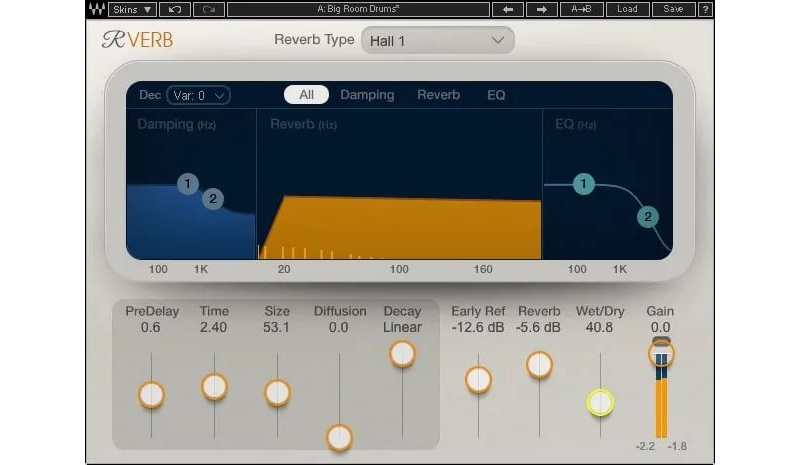800x465 pixels.
Task: Select EQ node 2
Action: point(648,217)
